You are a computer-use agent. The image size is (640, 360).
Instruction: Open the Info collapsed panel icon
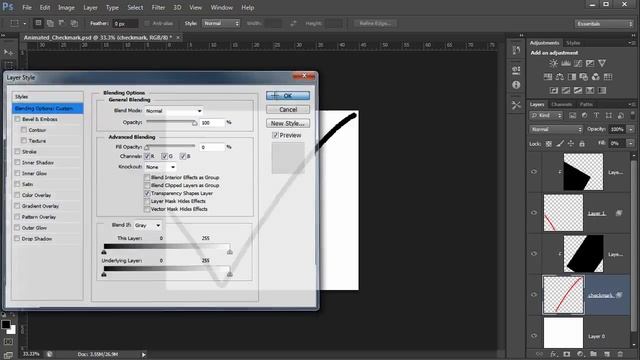point(516,85)
